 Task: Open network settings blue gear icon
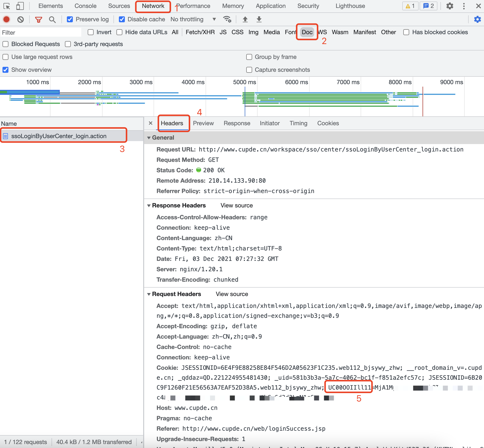[477, 19]
